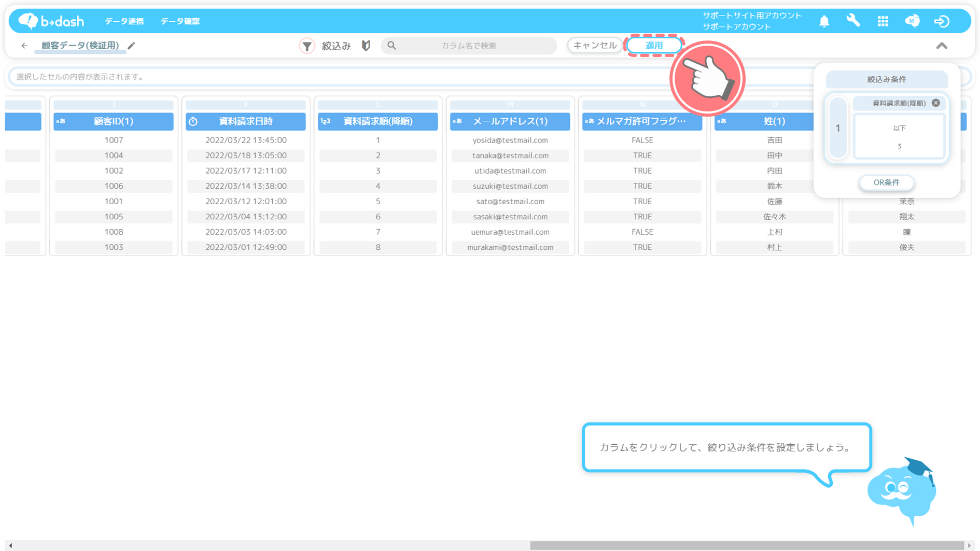Select the メールアドレス(1) column header
This screenshot has width=980, height=551.
click(510, 121)
